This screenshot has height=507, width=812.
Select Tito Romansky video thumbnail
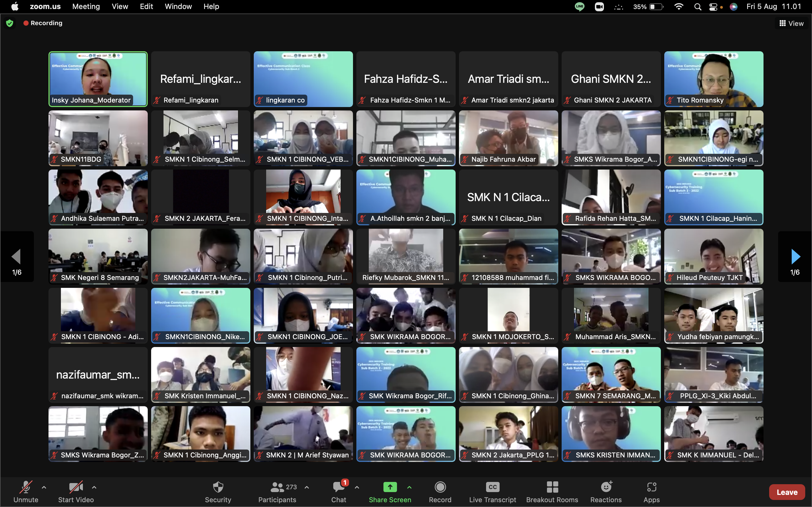[713, 79]
